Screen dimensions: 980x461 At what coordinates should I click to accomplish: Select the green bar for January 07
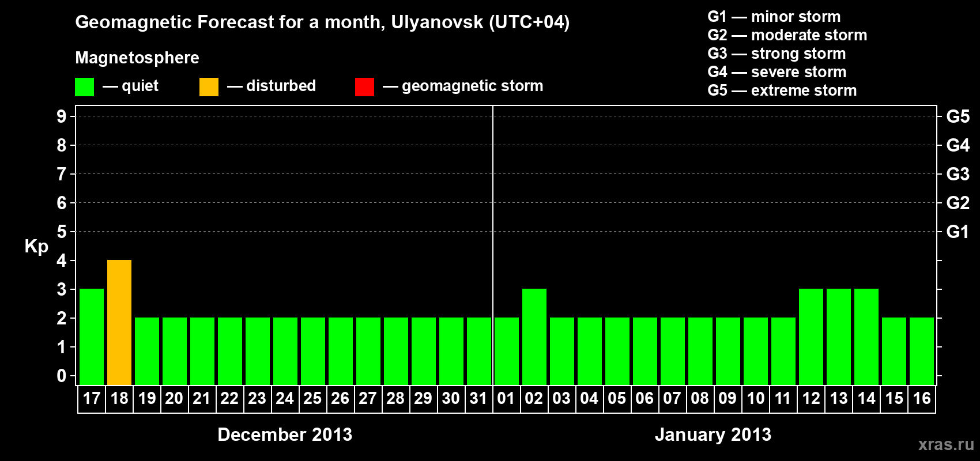click(x=673, y=351)
